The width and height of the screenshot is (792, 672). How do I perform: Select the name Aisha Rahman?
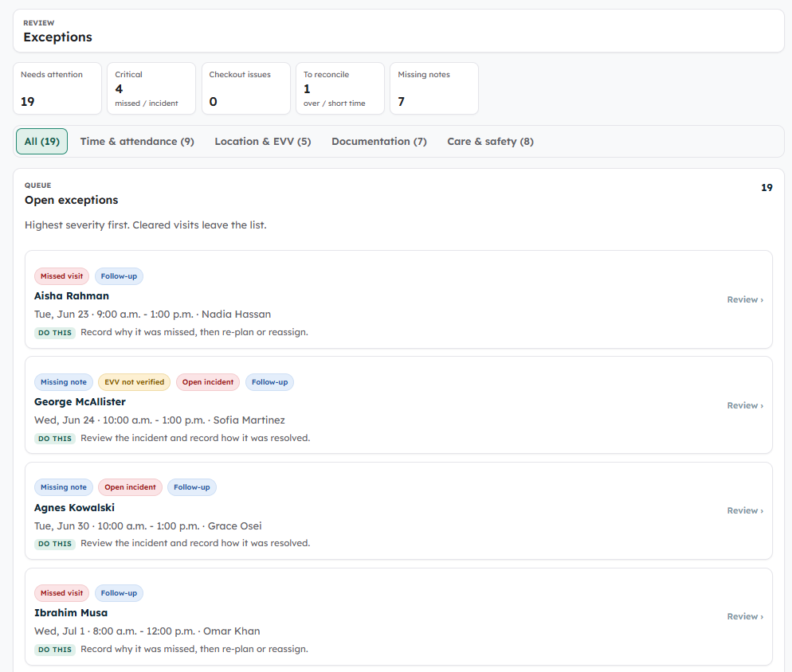[x=72, y=296]
